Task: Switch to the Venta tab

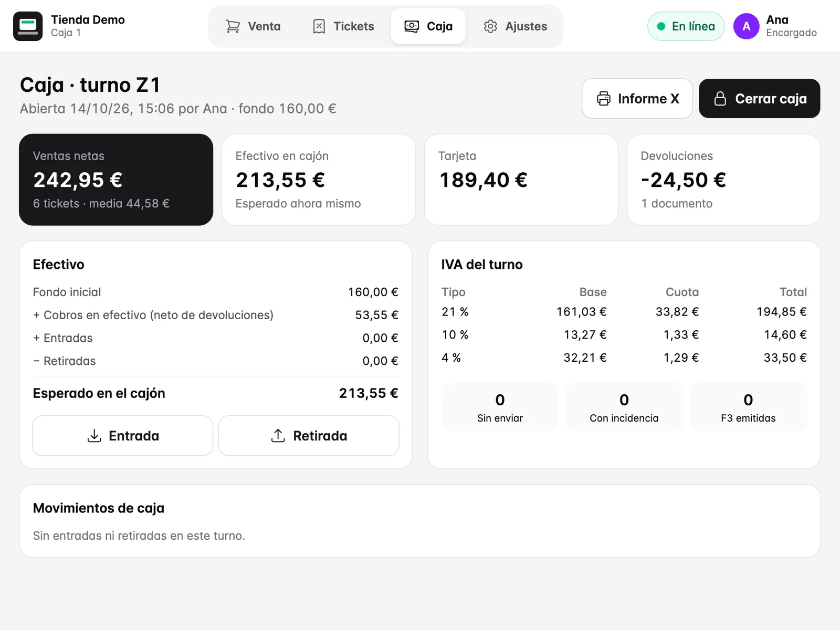Action: point(253,26)
